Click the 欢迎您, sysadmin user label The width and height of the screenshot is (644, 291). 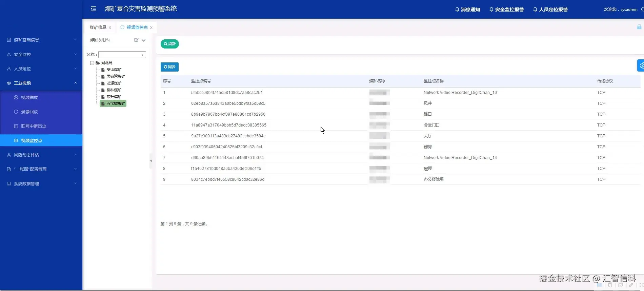(621, 9)
